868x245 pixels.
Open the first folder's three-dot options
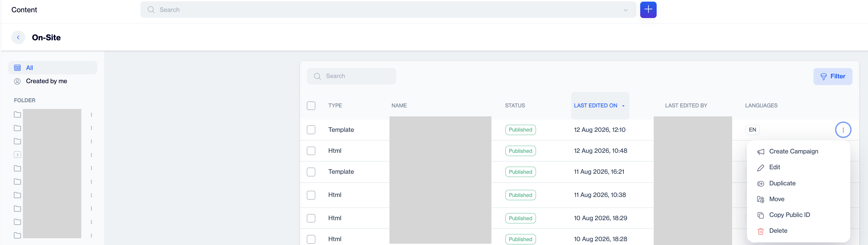(x=91, y=115)
